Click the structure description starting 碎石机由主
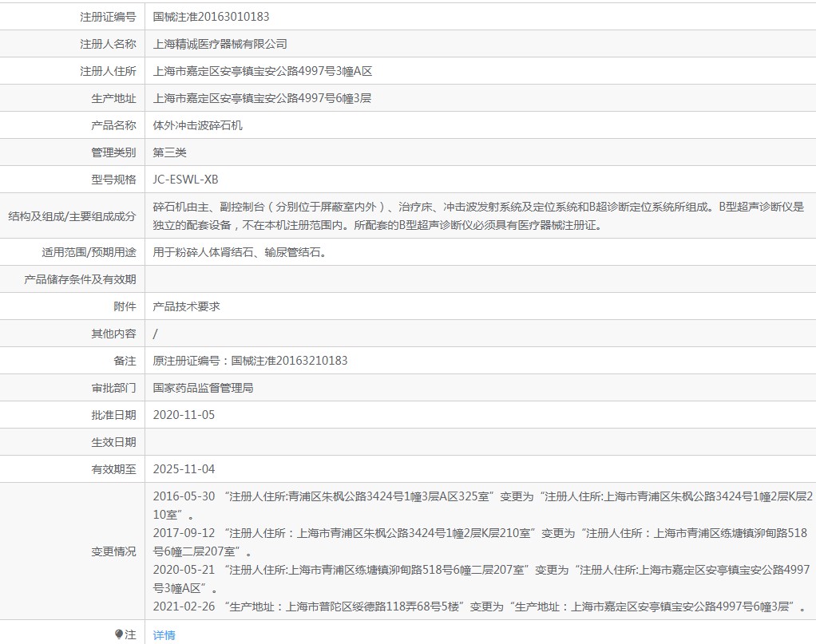 point(478,216)
